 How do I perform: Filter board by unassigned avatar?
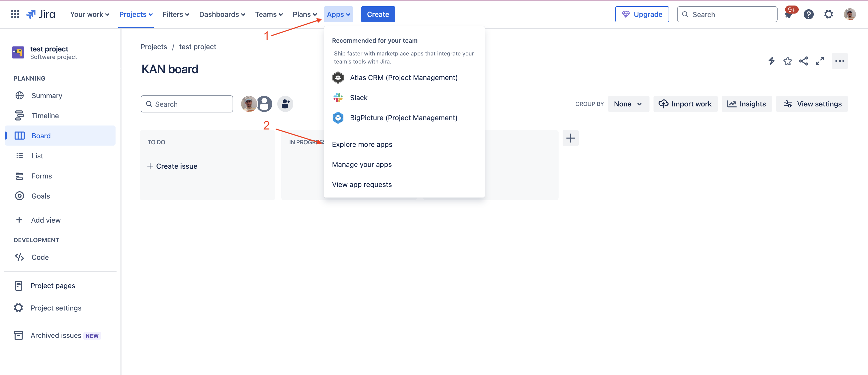(265, 104)
